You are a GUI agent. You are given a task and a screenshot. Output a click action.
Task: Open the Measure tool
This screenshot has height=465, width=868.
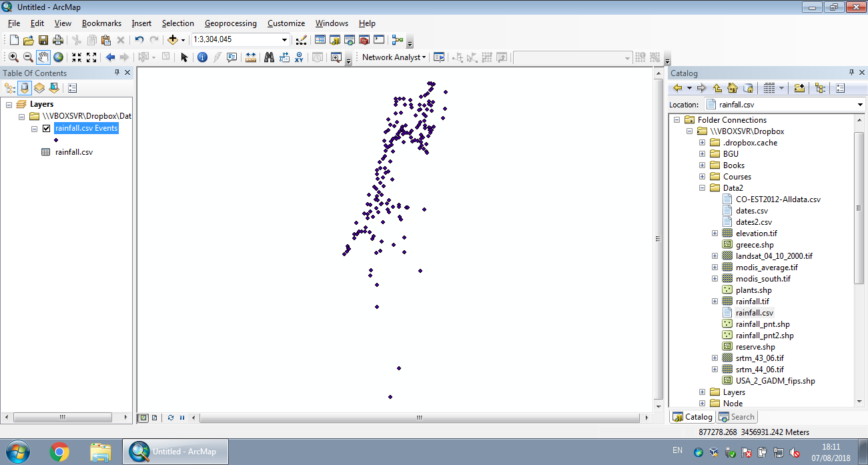[x=250, y=57]
